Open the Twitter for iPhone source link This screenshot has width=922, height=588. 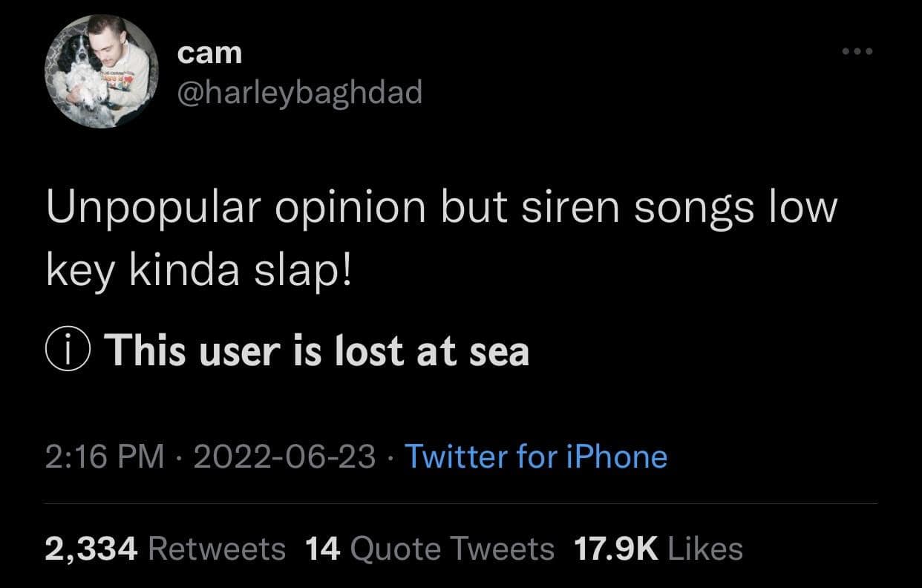[x=534, y=456]
